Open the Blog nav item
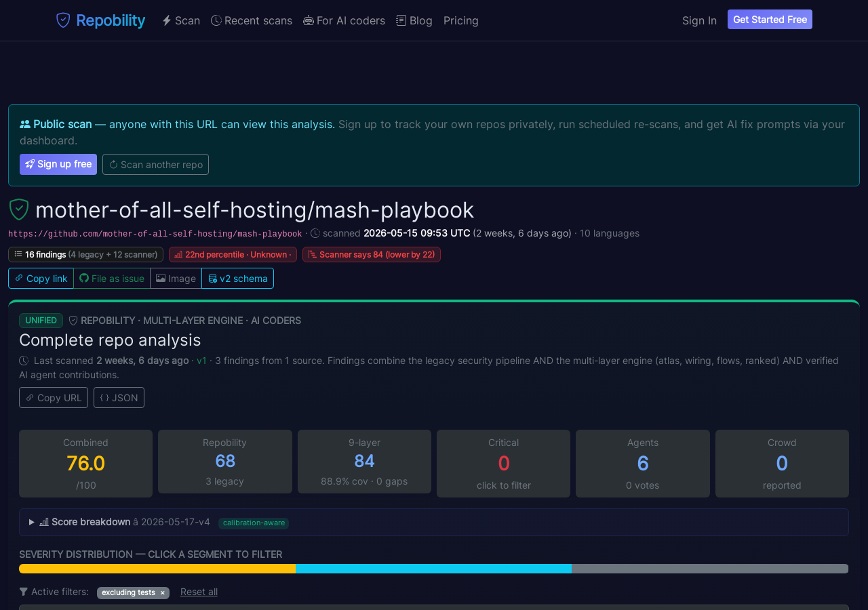This screenshot has width=868, height=610. [x=414, y=20]
